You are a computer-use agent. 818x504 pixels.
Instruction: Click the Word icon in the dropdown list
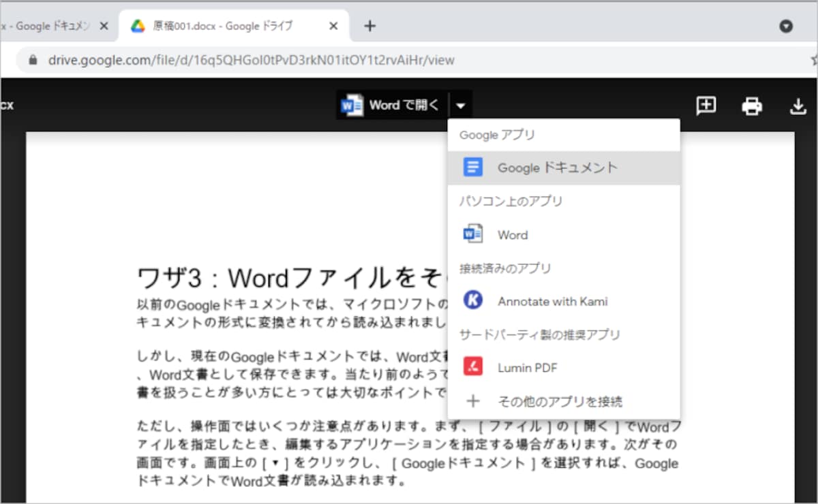coord(473,234)
